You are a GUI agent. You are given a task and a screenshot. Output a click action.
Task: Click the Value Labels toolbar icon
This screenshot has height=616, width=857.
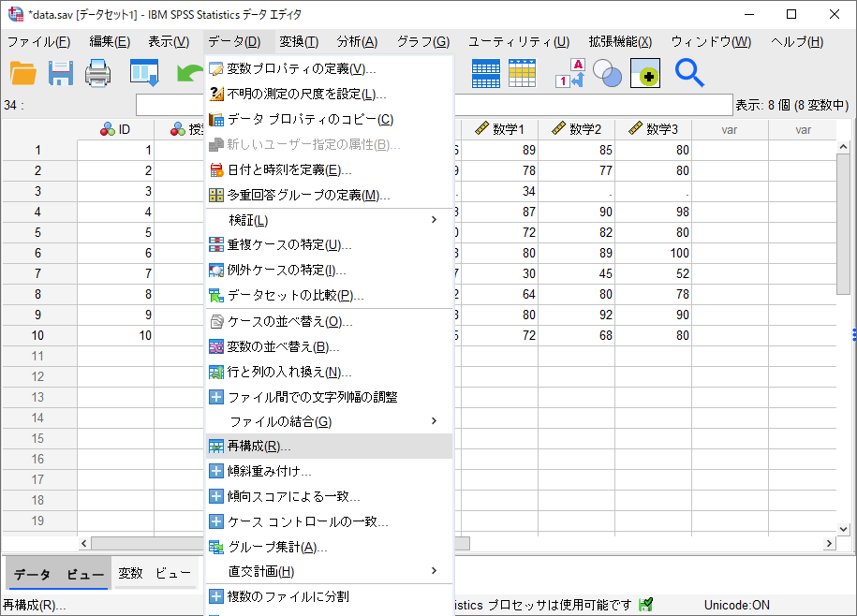click(x=570, y=73)
